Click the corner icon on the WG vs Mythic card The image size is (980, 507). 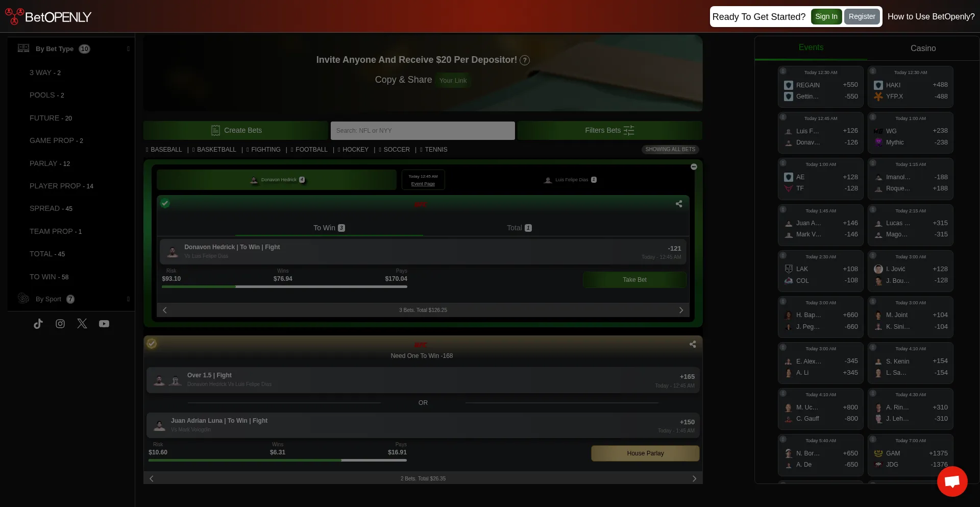point(873,117)
